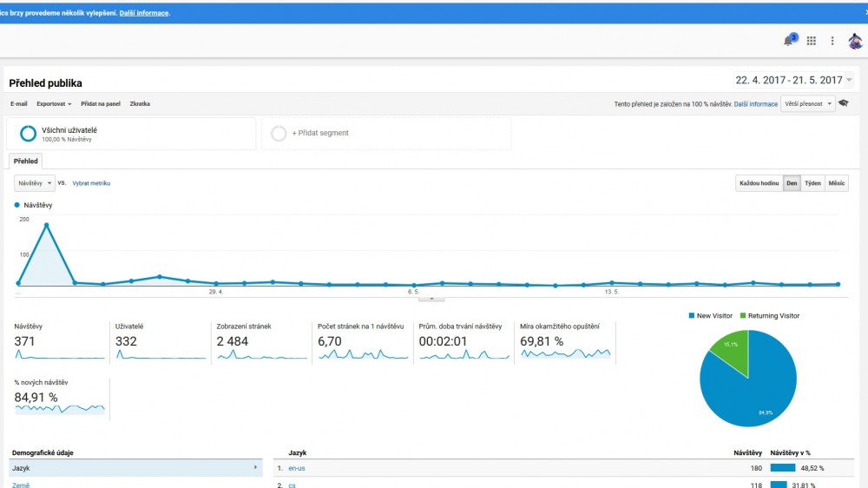
Task: Click the user account avatar
Action: point(855,41)
